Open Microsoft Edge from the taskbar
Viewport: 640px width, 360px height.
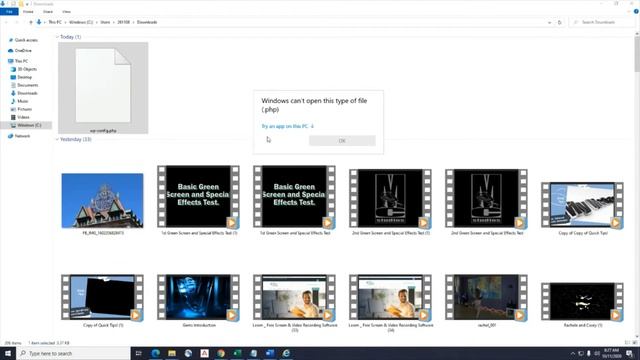point(156,353)
